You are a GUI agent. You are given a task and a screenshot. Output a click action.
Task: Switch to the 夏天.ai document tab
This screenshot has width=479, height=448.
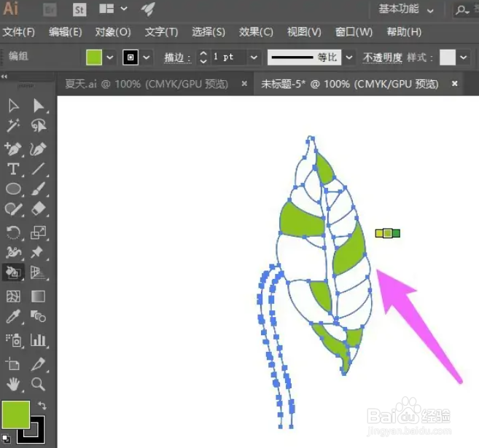pyautogui.click(x=147, y=84)
